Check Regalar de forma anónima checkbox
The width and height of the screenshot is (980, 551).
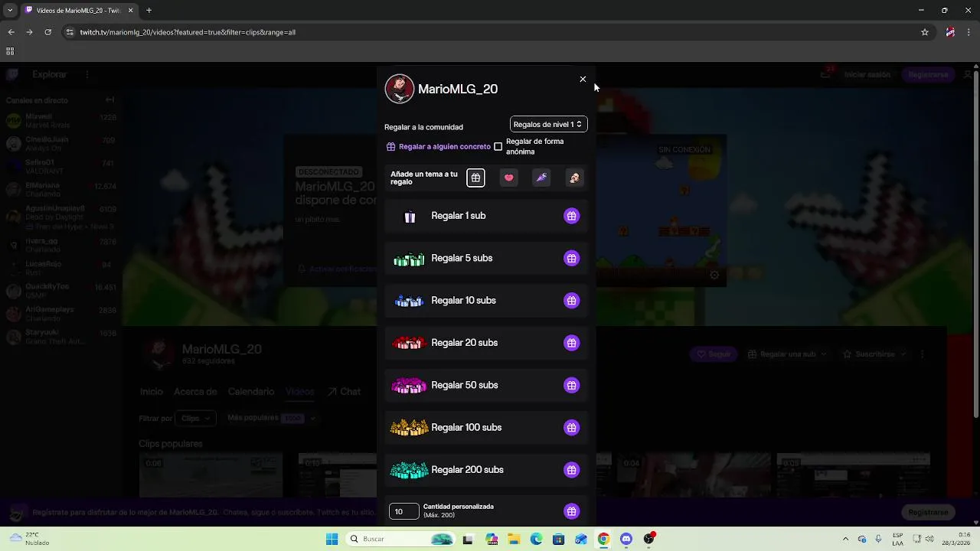coord(498,146)
